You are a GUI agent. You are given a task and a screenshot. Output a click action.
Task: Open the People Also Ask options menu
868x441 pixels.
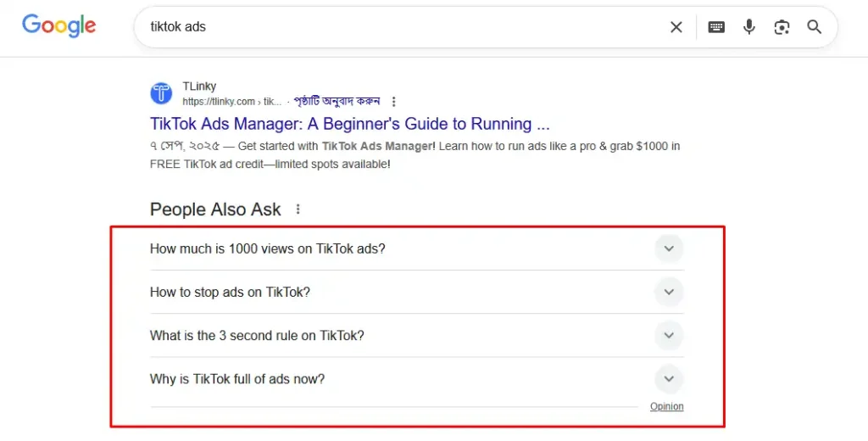[x=298, y=209]
